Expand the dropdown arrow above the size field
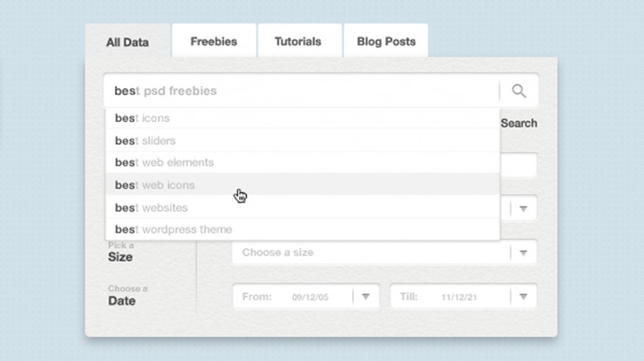Image resolution: width=644 pixels, height=361 pixels. click(523, 209)
